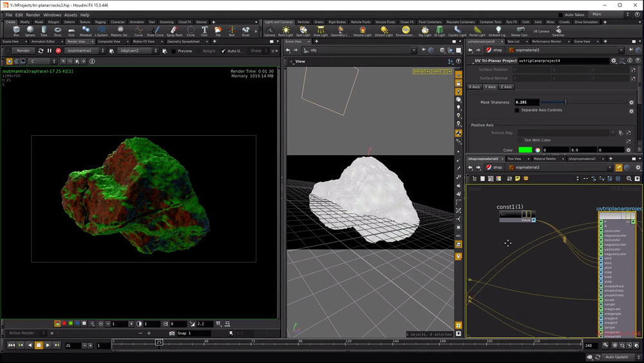Open the Windows menu
The width and height of the screenshot is (644, 363).
pyautogui.click(x=52, y=15)
